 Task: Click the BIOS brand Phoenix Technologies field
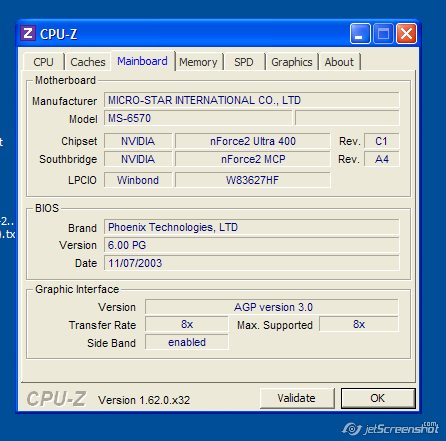click(251, 227)
